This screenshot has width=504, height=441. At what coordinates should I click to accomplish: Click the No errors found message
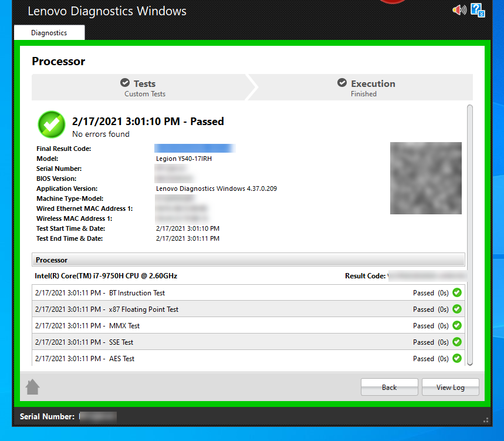101,134
